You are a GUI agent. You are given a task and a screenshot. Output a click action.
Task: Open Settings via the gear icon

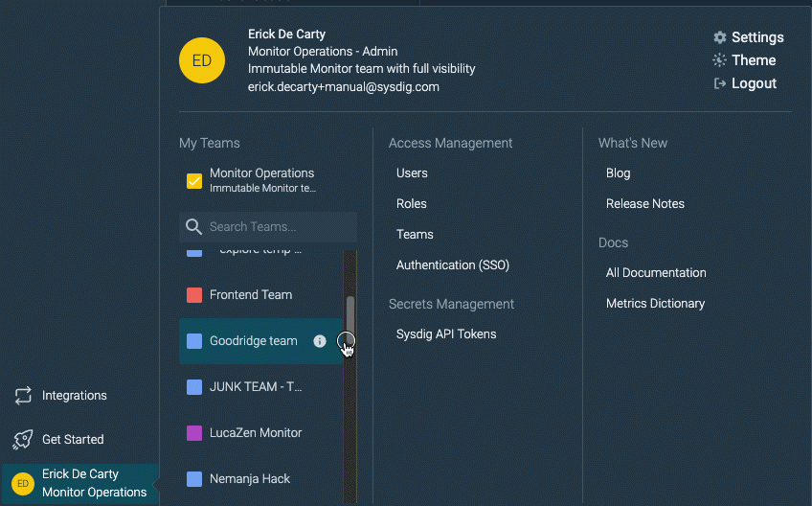[x=720, y=37]
